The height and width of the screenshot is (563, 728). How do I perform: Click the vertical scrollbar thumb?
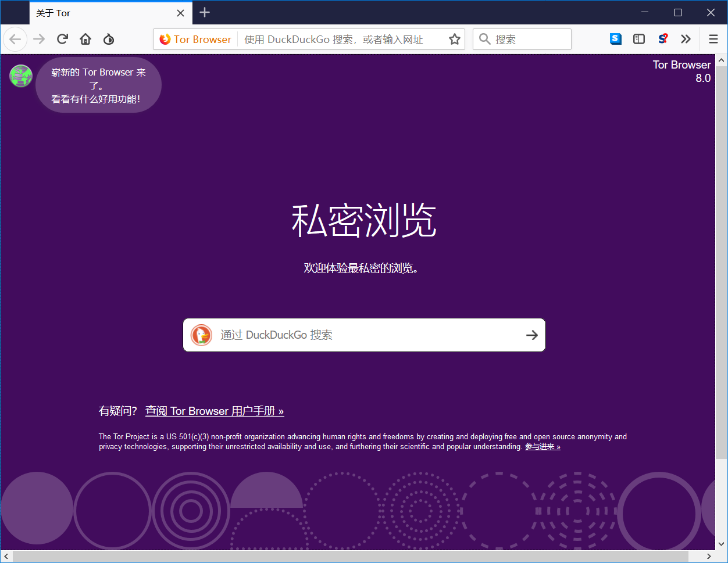(x=722, y=263)
